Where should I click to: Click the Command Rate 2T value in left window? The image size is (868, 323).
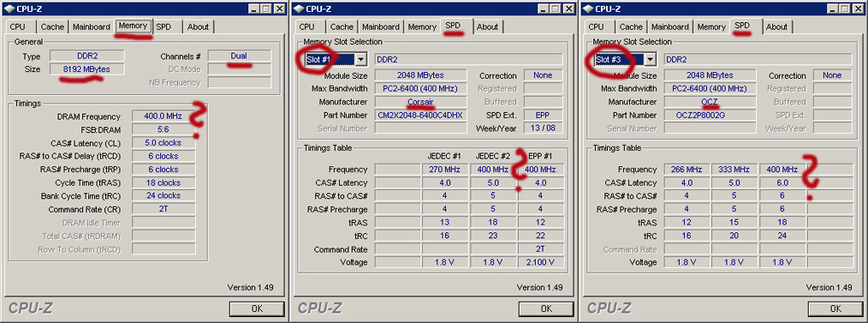tap(164, 209)
